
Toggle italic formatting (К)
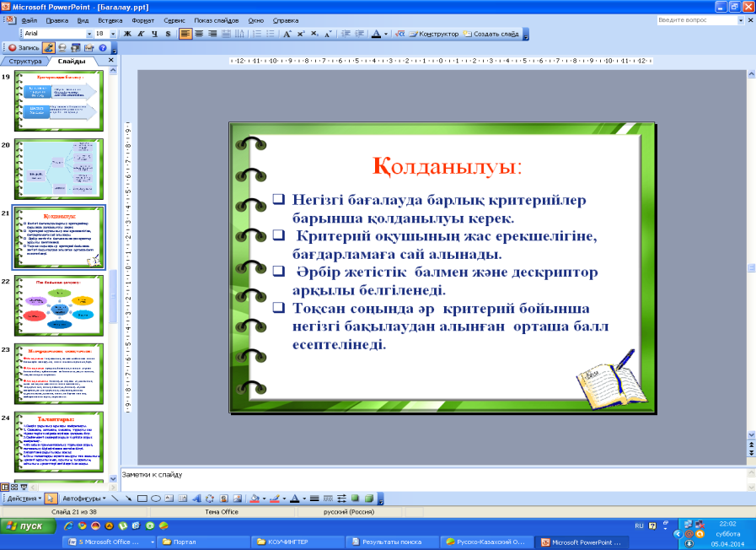141,34
